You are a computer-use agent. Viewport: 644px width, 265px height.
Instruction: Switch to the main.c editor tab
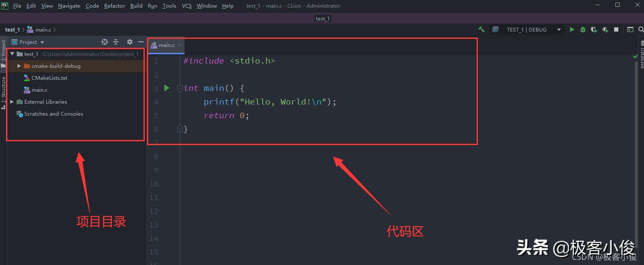166,45
